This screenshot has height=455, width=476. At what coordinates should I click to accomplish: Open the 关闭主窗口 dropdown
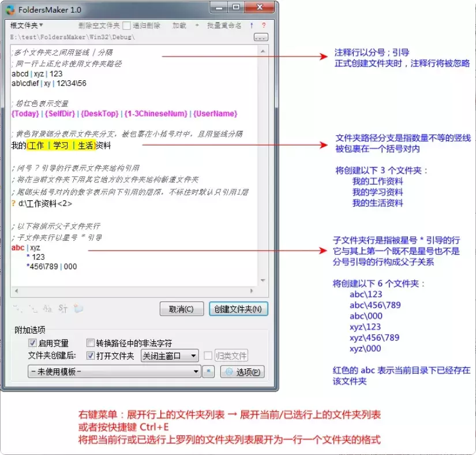coord(171,356)
